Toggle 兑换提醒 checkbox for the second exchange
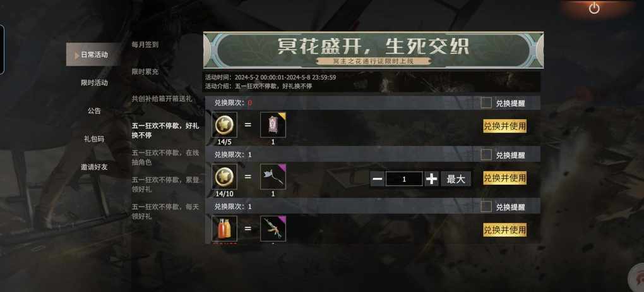 click(486, 155)
